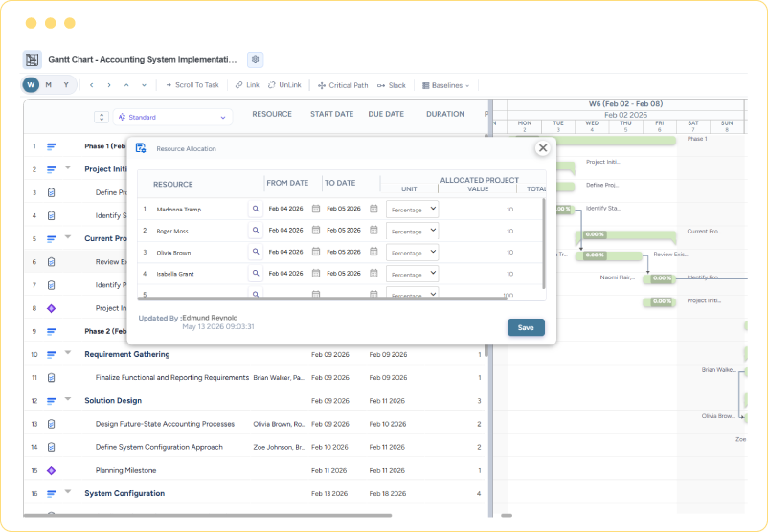Click the up arrow in toolbar

126,85
